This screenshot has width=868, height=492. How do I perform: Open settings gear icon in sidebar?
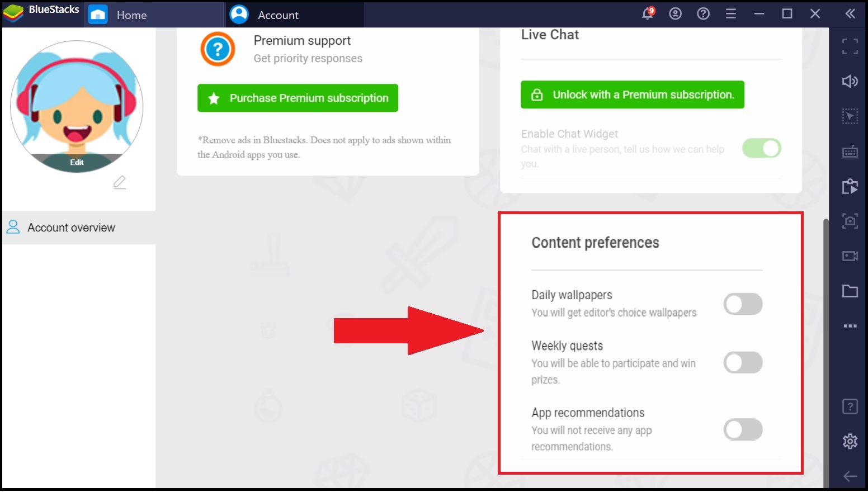pos(850,441)
